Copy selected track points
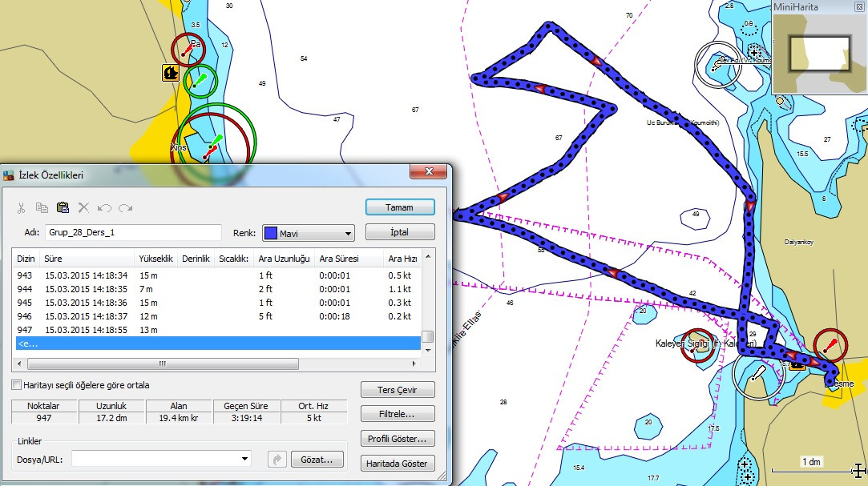 tap(42, 208)
